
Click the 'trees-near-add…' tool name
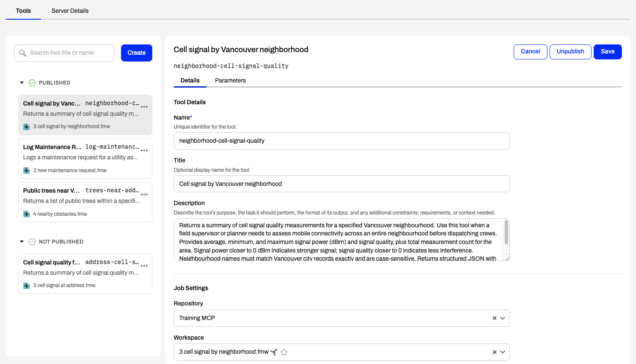[x=112, y=190]
